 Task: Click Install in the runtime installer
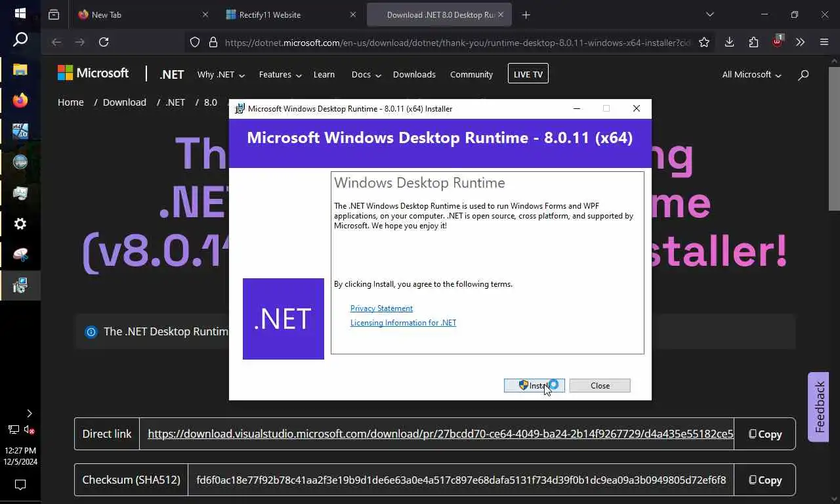[534, 386]
